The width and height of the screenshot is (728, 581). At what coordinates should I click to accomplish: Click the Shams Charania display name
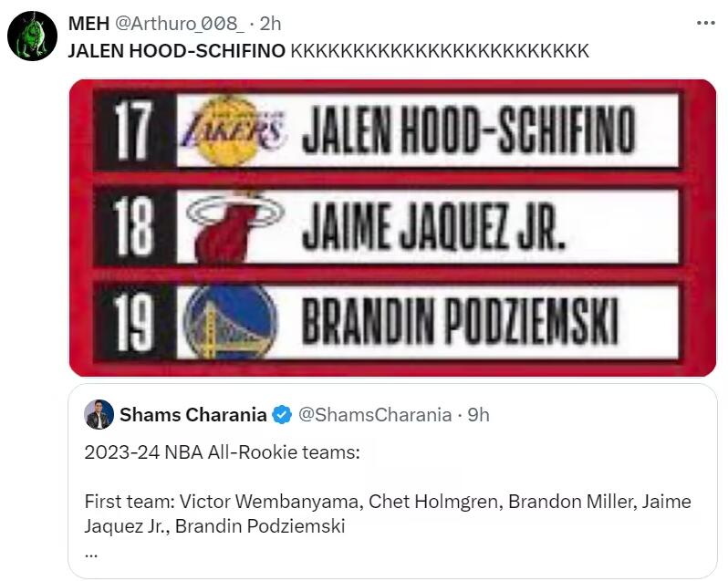(193, 415)
